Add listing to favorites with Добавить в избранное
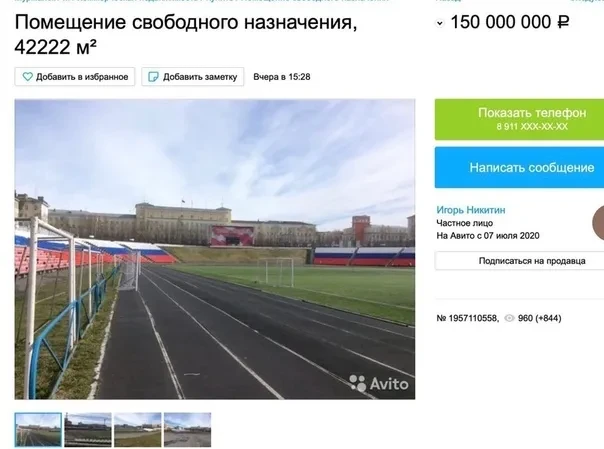 click(x=75, y=77)
